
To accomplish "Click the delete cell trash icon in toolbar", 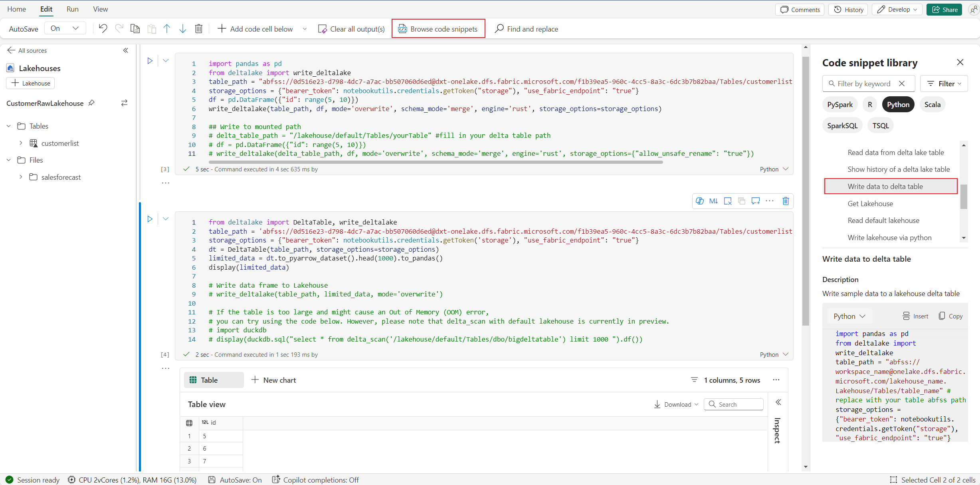I will coord(198,29).
